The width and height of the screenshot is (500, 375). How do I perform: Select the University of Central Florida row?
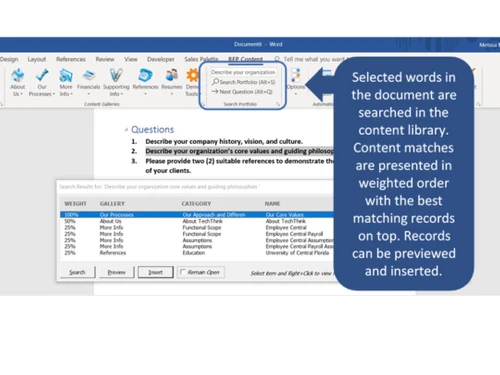point(197,253)
